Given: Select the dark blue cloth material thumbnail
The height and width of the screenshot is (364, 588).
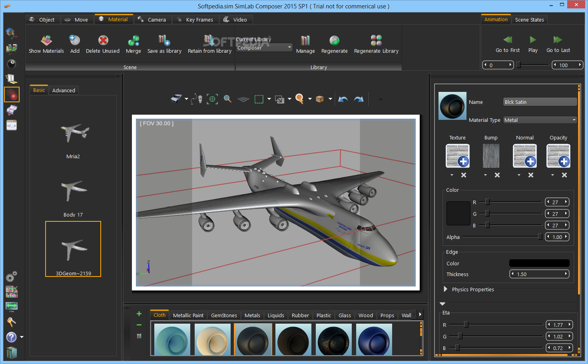Looking at the screenshot, I should [x=374, y=339].
